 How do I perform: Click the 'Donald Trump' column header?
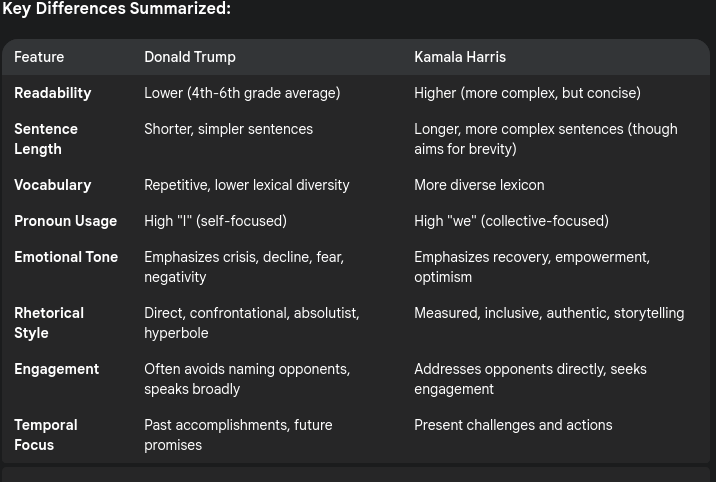pos(190,57)
